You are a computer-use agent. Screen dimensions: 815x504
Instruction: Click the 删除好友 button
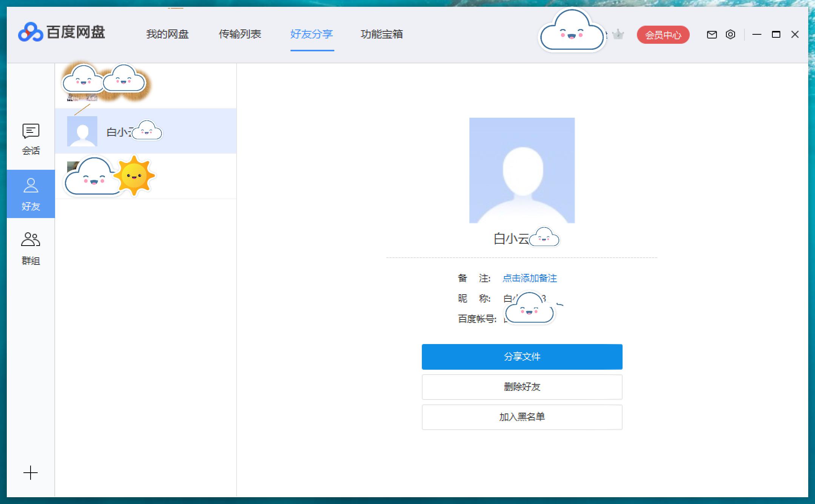click(522, 387)
